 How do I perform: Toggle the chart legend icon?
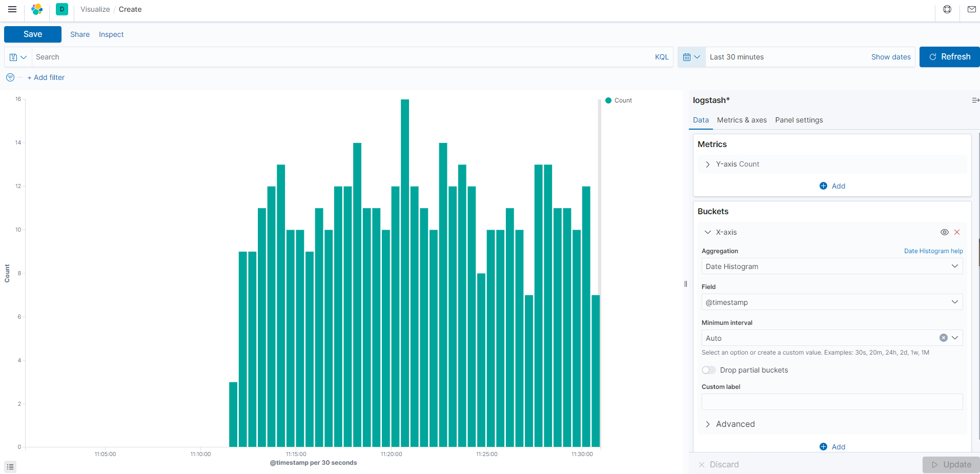pyautogui.click(x=10, y=467)
